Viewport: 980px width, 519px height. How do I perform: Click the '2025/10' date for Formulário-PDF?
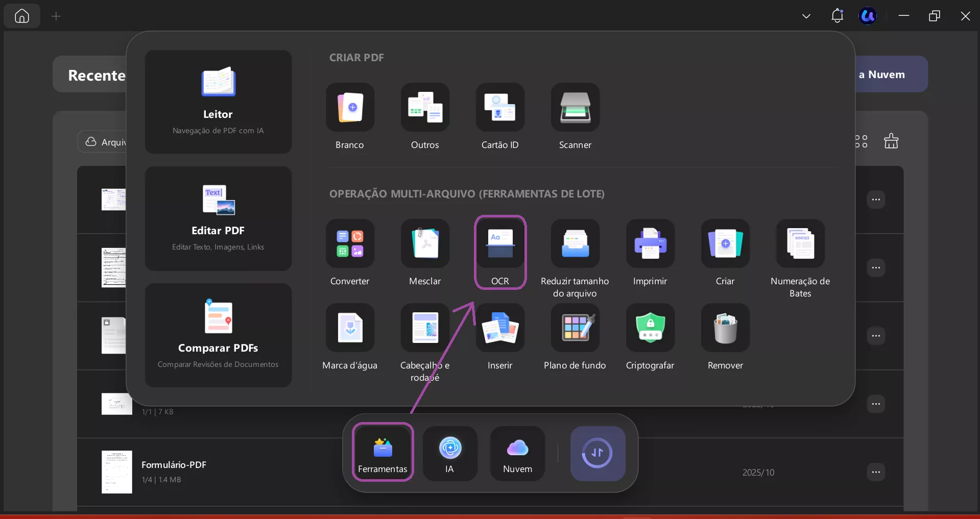coord(758,473)
